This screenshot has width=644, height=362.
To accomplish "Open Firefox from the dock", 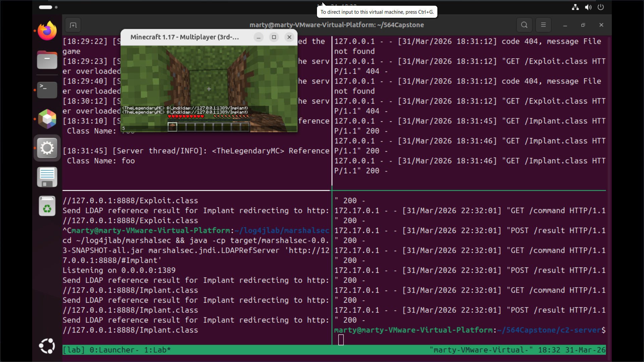I will (47, 31).
